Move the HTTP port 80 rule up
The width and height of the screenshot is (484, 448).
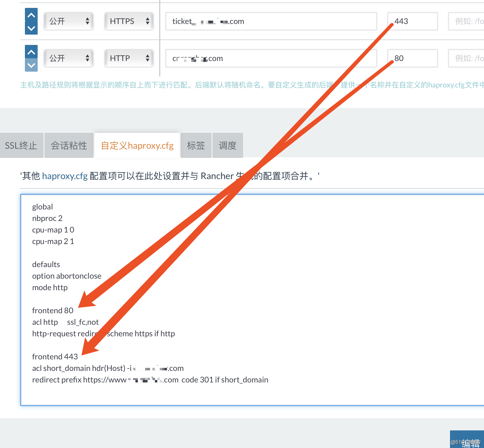(31, 52)
